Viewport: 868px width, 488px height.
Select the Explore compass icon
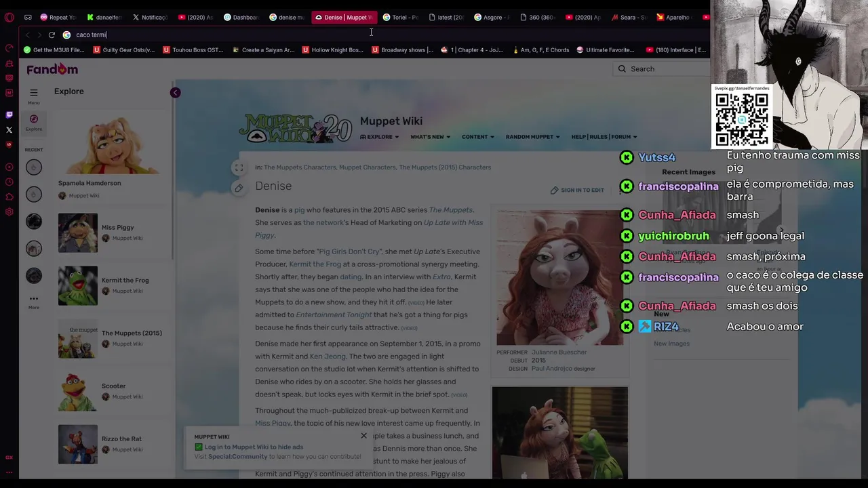tap(33, 122)
